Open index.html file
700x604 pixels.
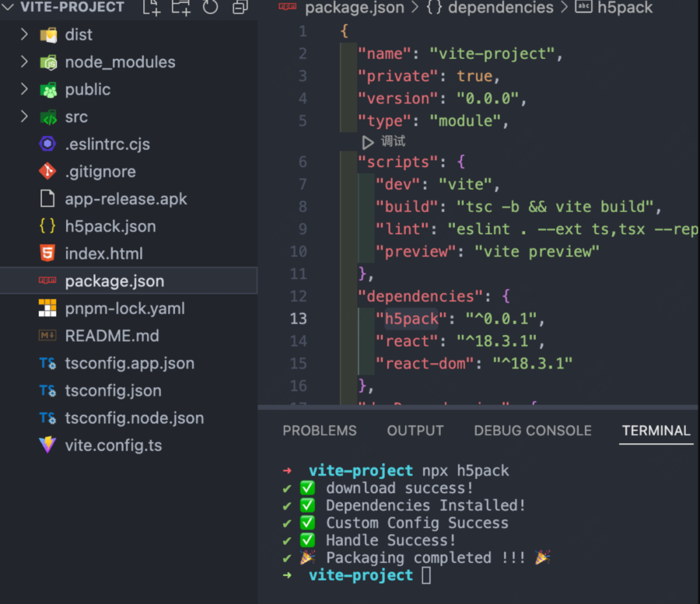[104, 253]
